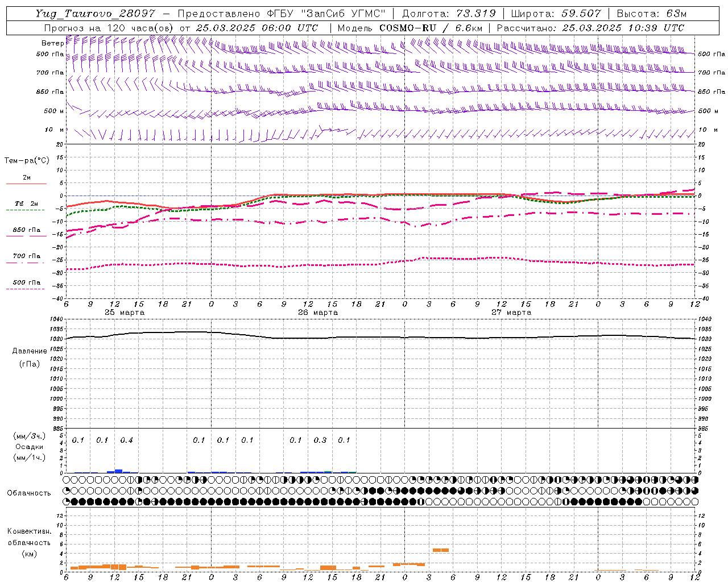Click the tallest blue precipitation bar on 25 марта
Viewport: 728px width, 582px height.
(118, 471)
